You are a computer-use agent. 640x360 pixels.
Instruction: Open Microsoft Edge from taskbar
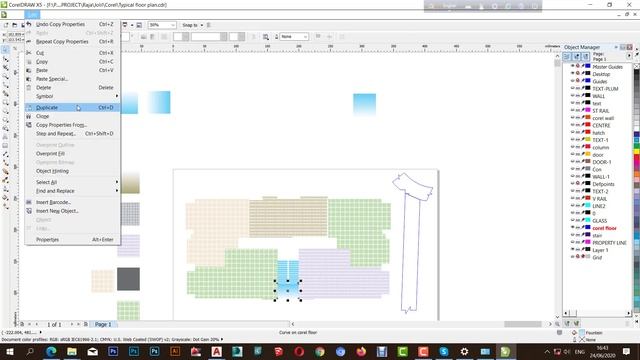[51, 351]
